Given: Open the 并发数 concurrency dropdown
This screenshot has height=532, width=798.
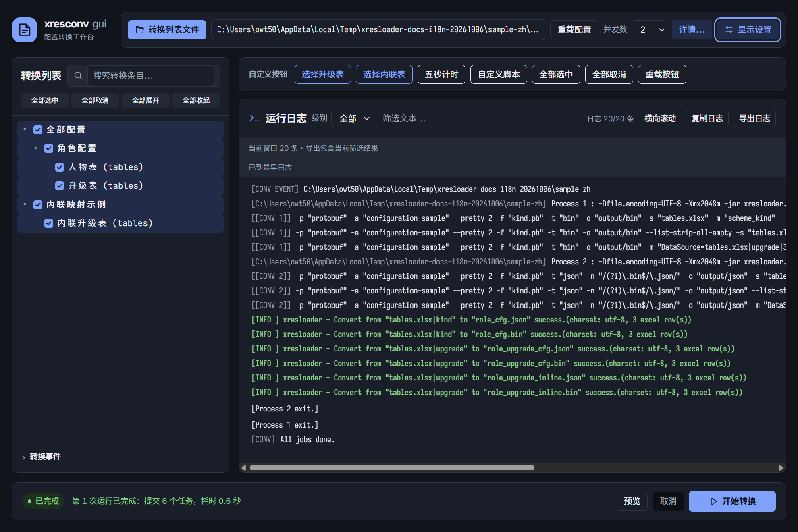Looking at the screenshot, I should [x=649, y=30].
